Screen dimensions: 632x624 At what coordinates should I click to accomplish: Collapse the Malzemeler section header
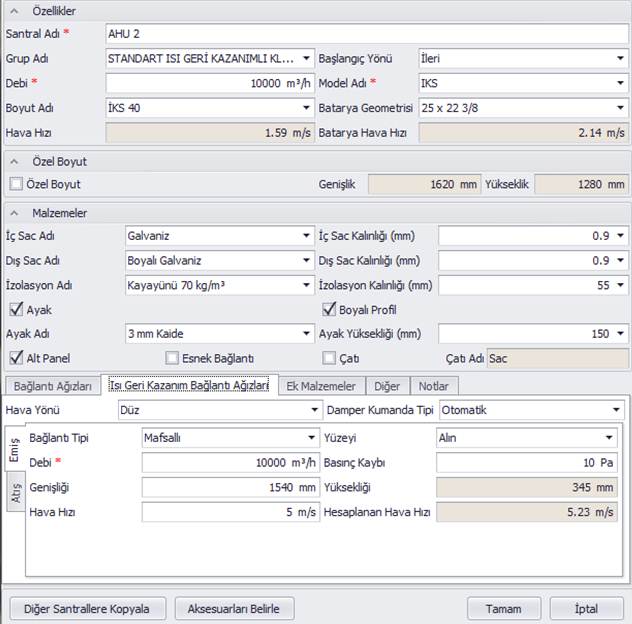(16, 213)
